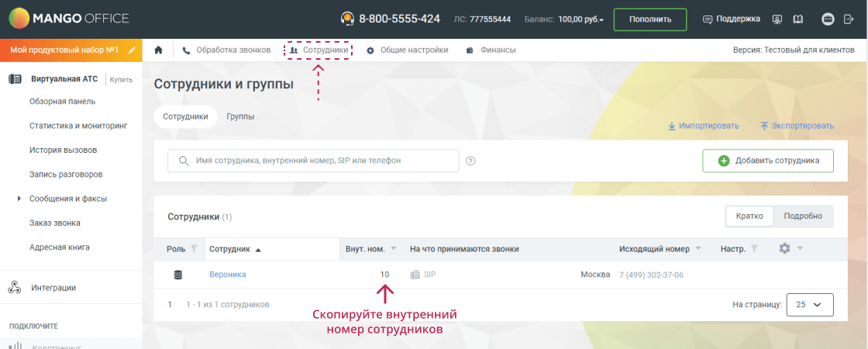Click the Виртуальная АТС phone icon

(x=15, y=79)
